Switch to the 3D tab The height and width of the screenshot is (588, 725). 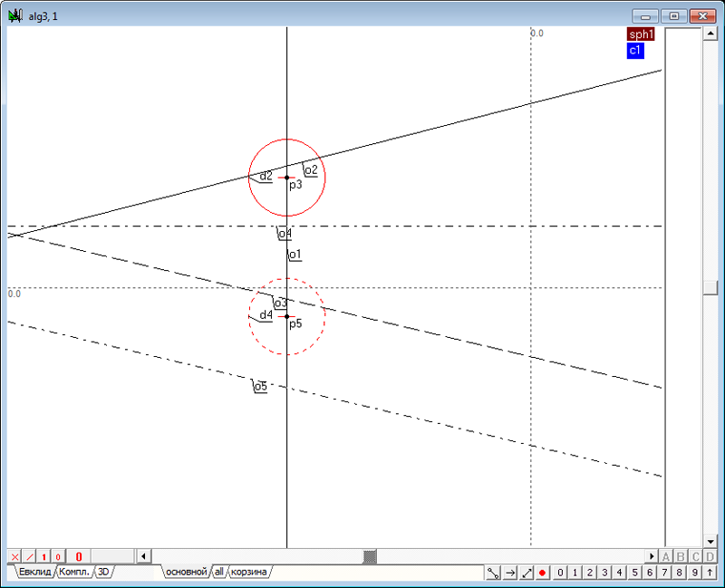tap(103, 572)
